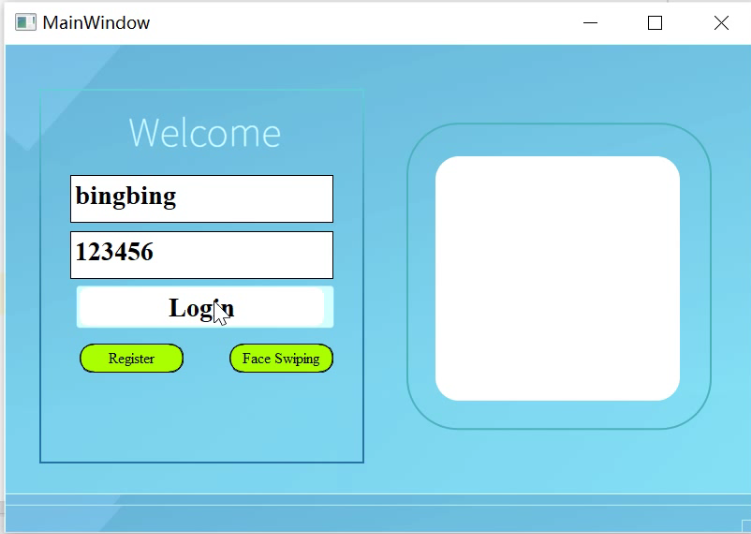Click the Login button
This screenshot has height=534, width=751.
pyautogui.click(x=205, y=307)
